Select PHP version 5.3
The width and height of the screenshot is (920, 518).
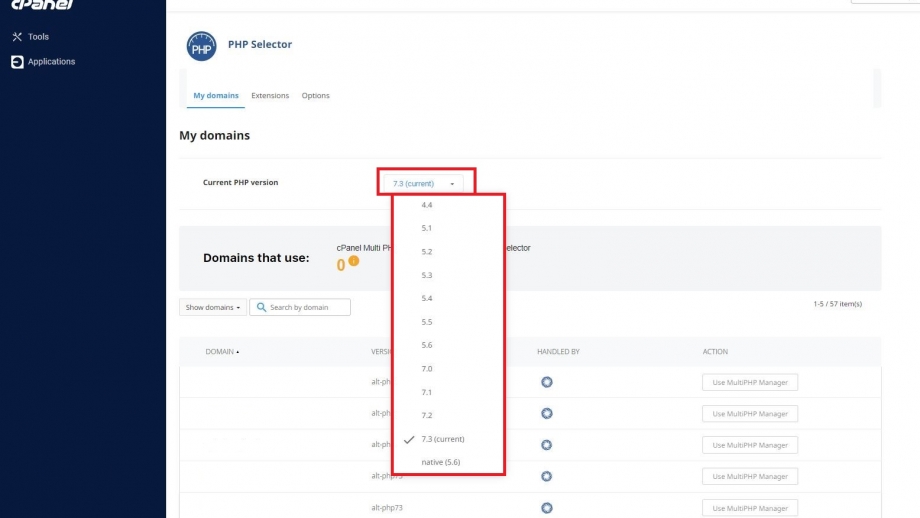click(x=427, y=275)
